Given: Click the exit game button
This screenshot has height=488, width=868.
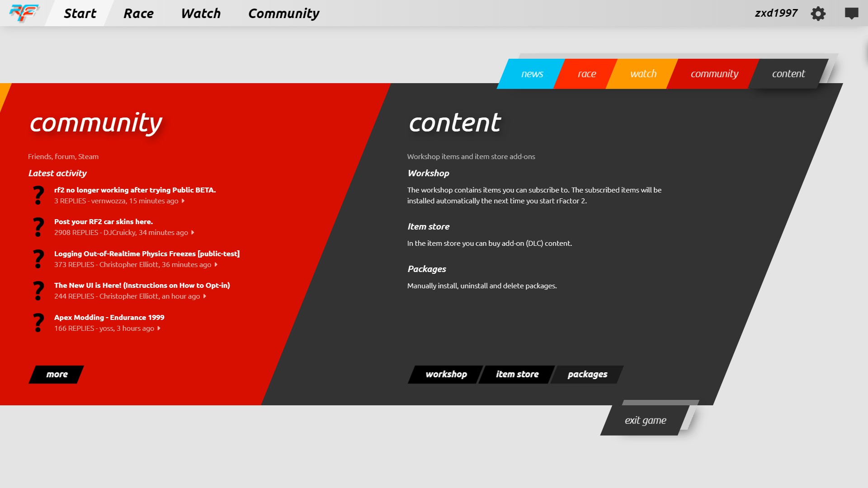Looking at the screenshot, I should (645, 420).
